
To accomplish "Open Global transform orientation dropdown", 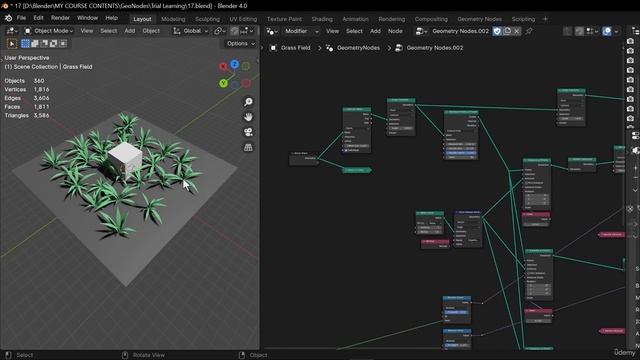I will [191, 31].
